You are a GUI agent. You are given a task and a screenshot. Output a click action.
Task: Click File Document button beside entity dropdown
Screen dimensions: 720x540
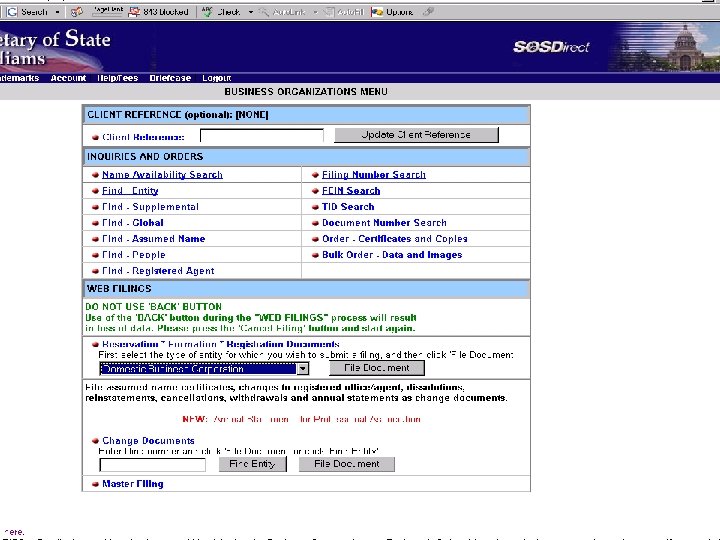point(377,368)
